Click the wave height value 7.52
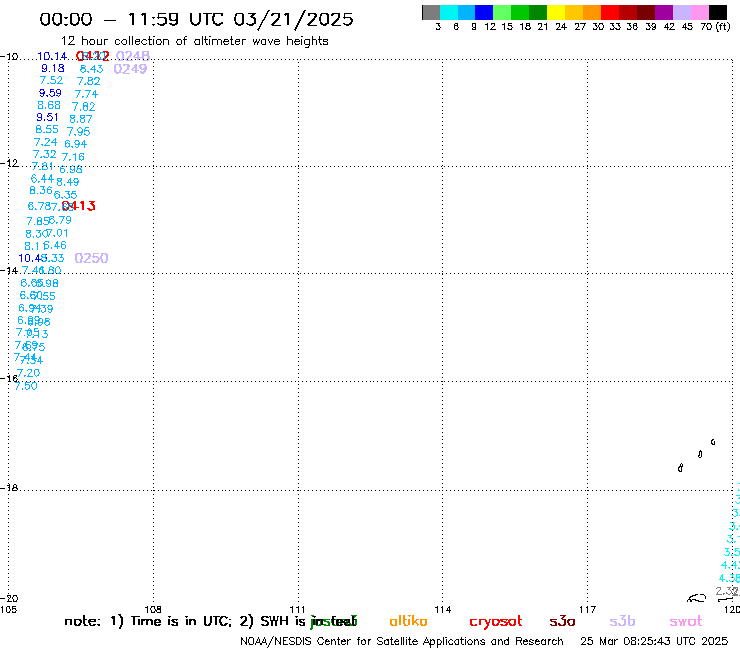Image resolution: width=740 pixels, height=650 pixels. click(x=51, y=81)
